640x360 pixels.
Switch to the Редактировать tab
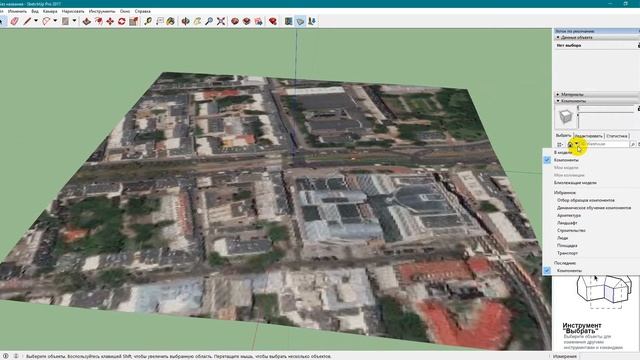tap(589, 136)
